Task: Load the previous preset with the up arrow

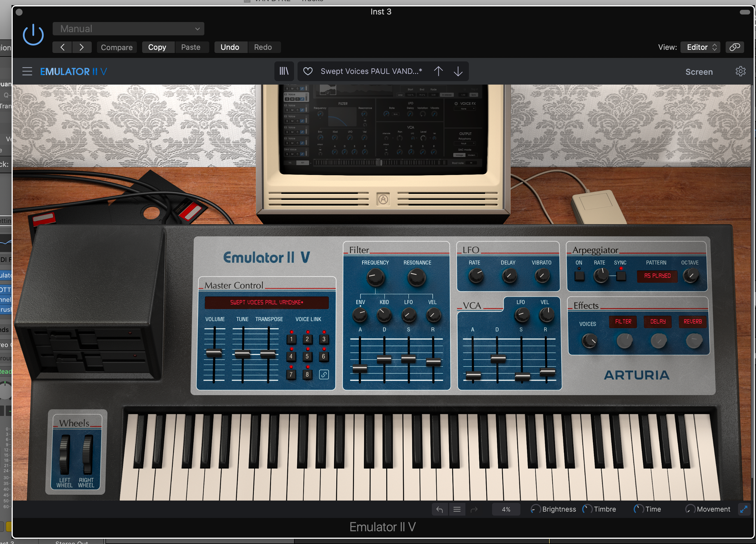Action: click(x=438, y=71)
